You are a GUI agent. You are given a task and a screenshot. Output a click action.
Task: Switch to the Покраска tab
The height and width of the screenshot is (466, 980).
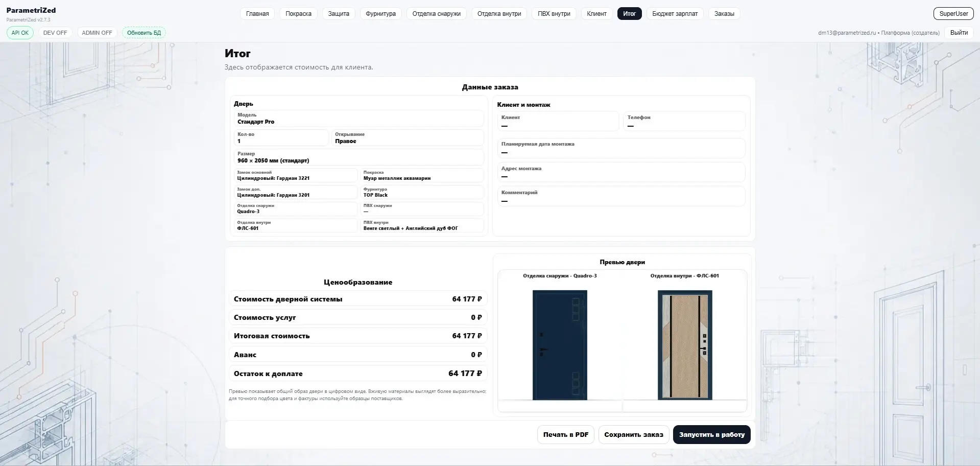(298, 14)
